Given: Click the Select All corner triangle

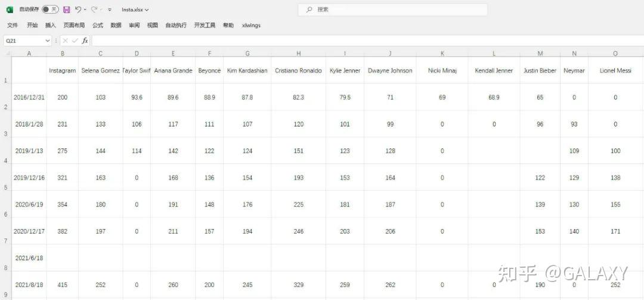Looking at the screenshot, I should [x=7, y=54].
